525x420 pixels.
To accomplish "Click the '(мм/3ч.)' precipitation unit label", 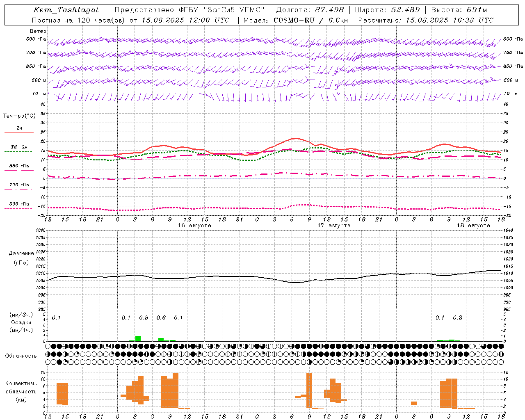I will (21, 315).
